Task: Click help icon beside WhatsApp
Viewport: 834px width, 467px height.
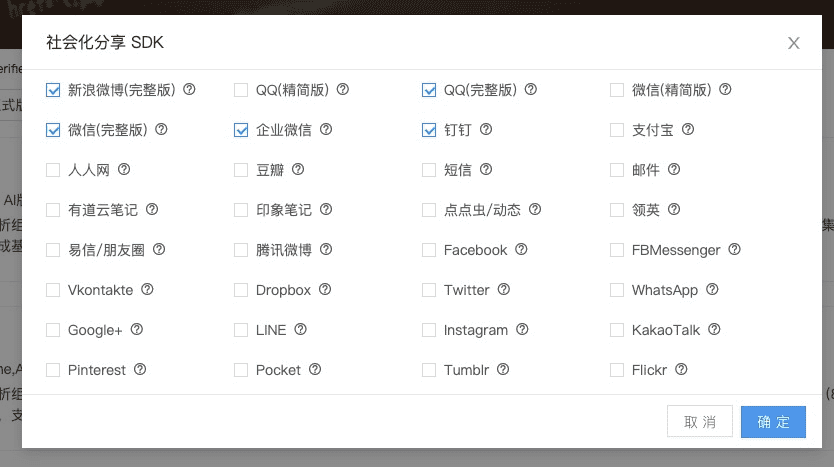Action: pos(712,289)
